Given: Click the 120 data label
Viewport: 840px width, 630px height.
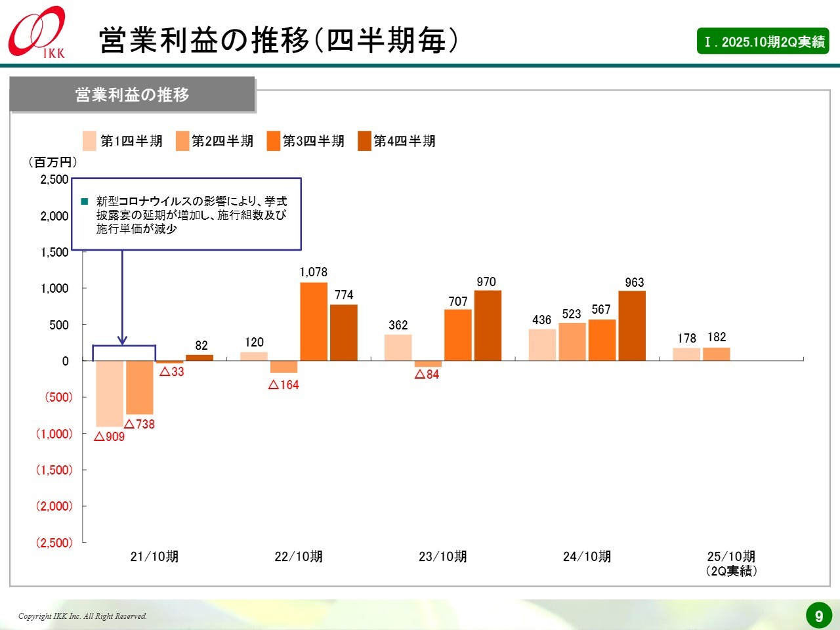Looking at the screenshot, I should [254, 342].
